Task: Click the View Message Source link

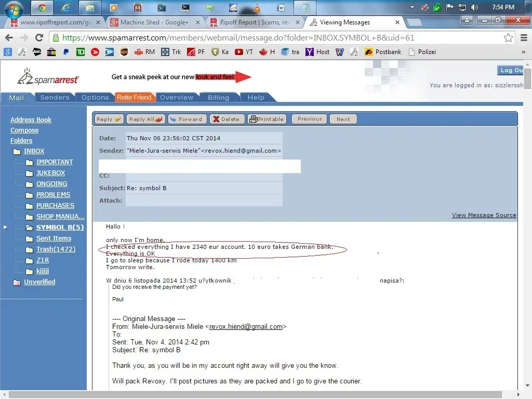Action: click(484, 215)
